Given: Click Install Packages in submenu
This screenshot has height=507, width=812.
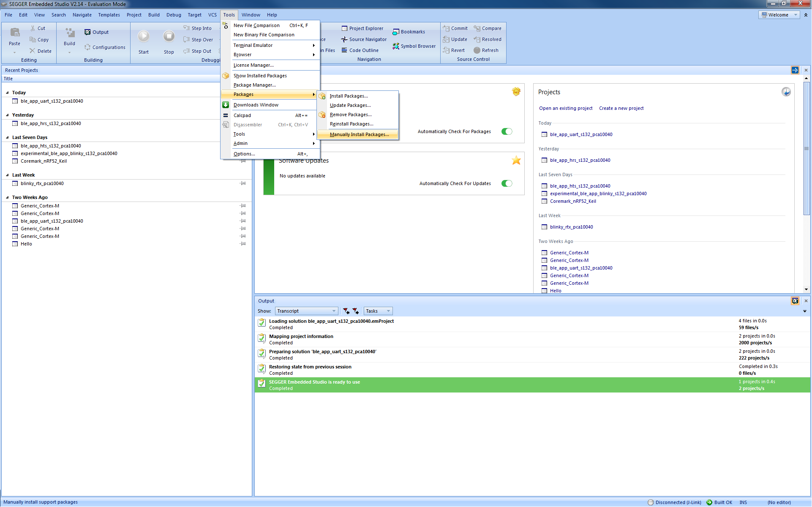Looking at the screenshot, I should click(x=349, y=96).
